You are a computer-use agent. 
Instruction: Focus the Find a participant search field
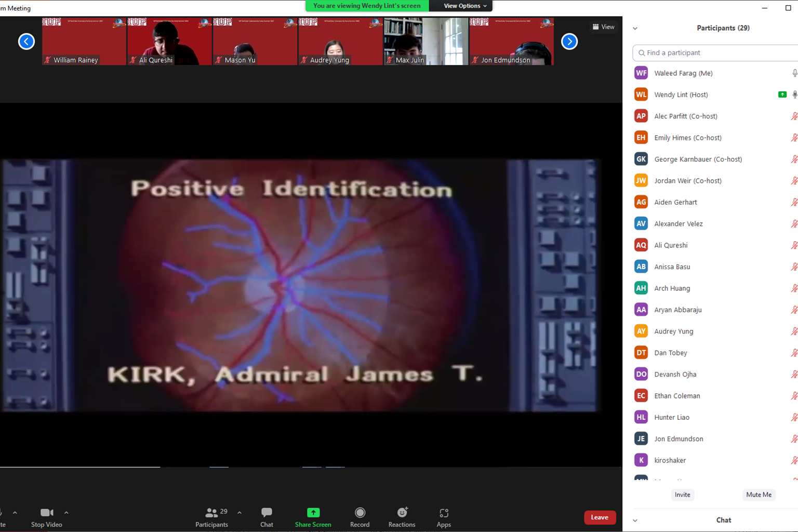pyautogui.click(x=716, y=53)
